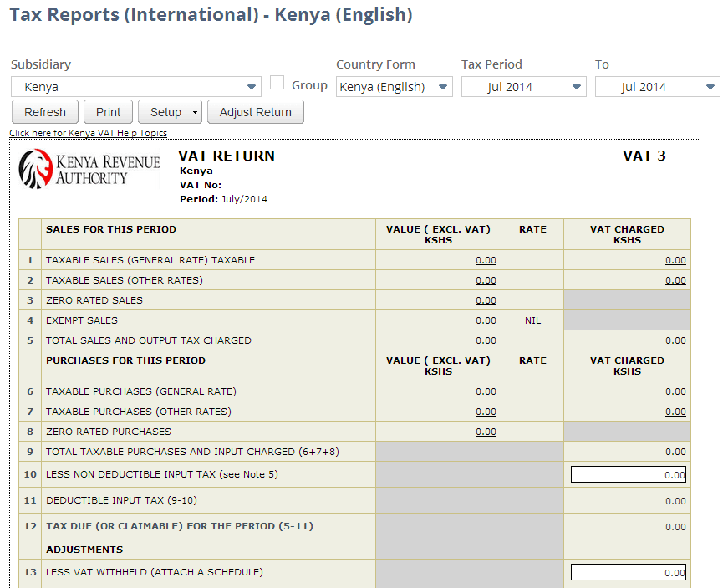Open the Zero Rated Sales value link

coord(486,299)
